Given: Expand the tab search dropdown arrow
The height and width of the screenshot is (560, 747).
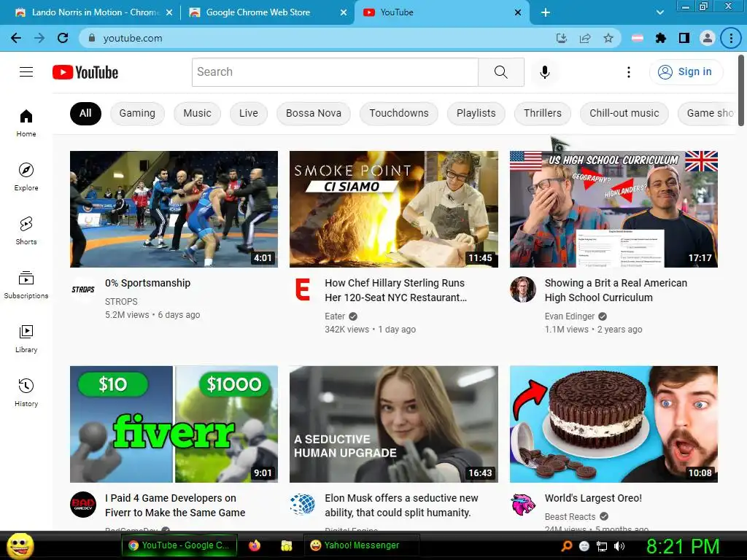Looking at the screenshot, I should coord(659,12).
